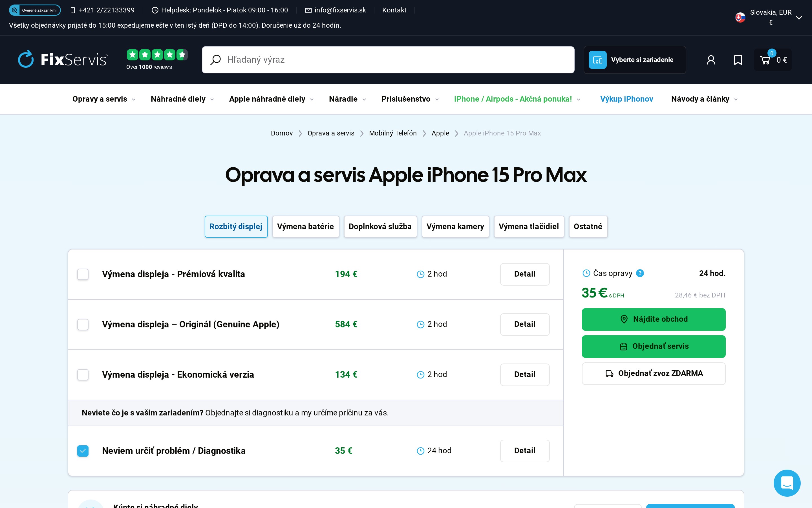812x508 pixels.
Task: Click the FixServis logo
Action: click(x=63, y=59)
